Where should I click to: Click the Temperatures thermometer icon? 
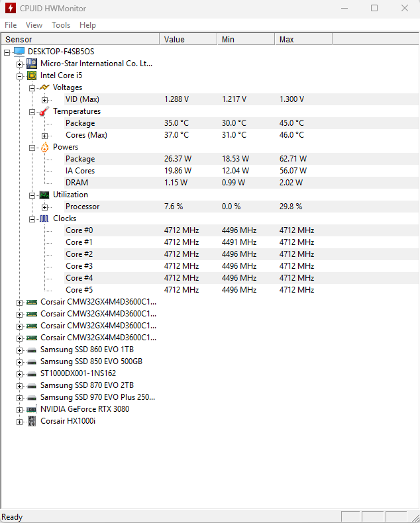[x=44, y=111]
